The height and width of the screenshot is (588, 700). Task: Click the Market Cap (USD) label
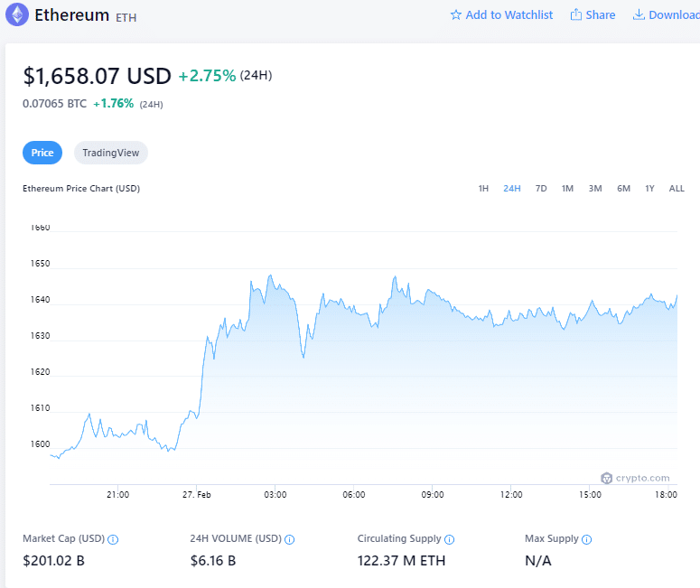[63, 539]
